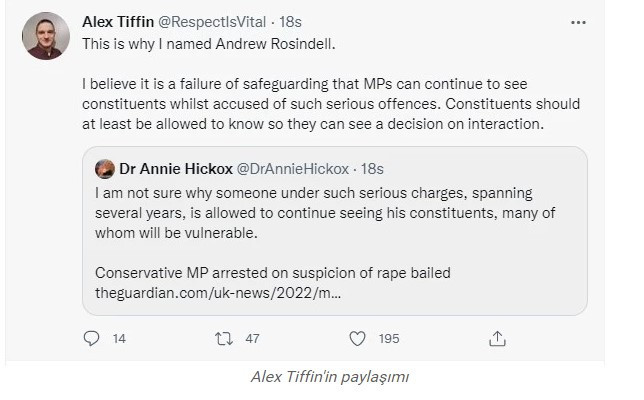Click the main tweet's 18s timestamp
Screen dimensions: 644x400
pos(292,21)
